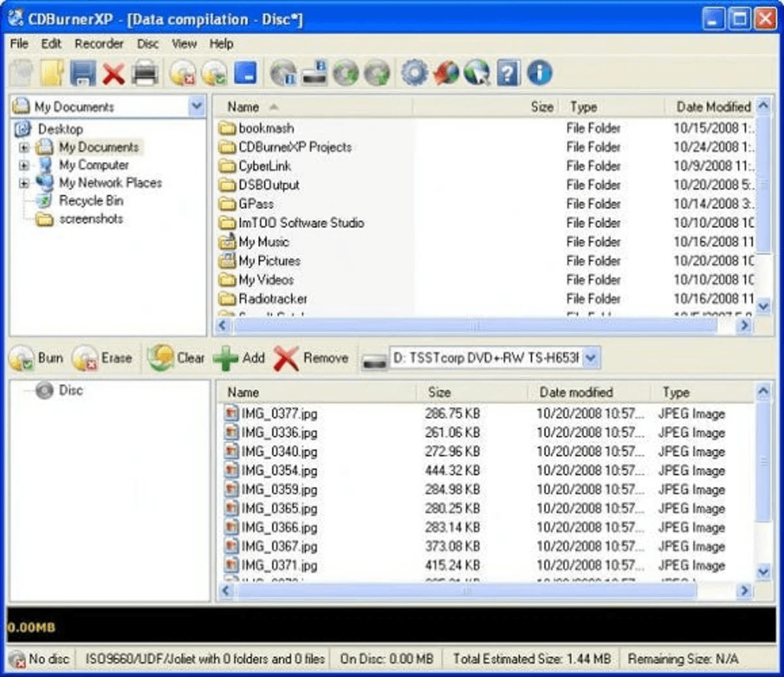Open the TSSTcorp DVD drive dropdown
Image resolution: width=784 pixels, height=677 pixels.
coord(591,358)
